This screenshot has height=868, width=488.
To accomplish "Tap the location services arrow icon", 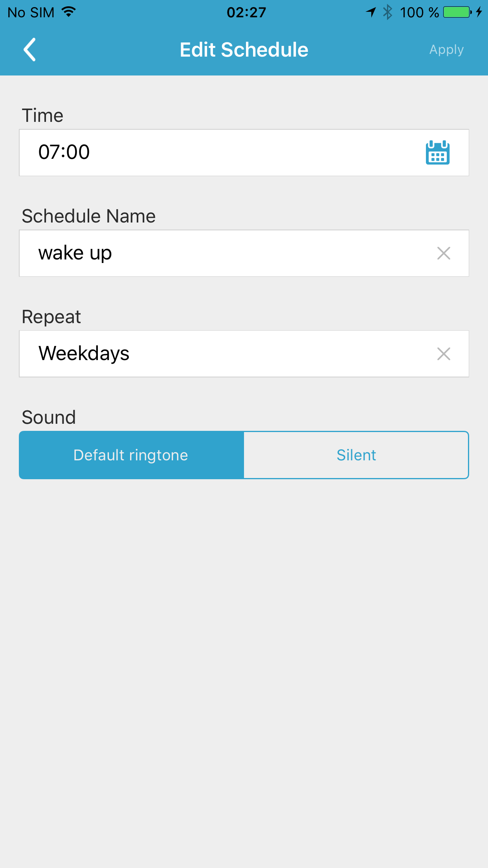I will point(371,12).
